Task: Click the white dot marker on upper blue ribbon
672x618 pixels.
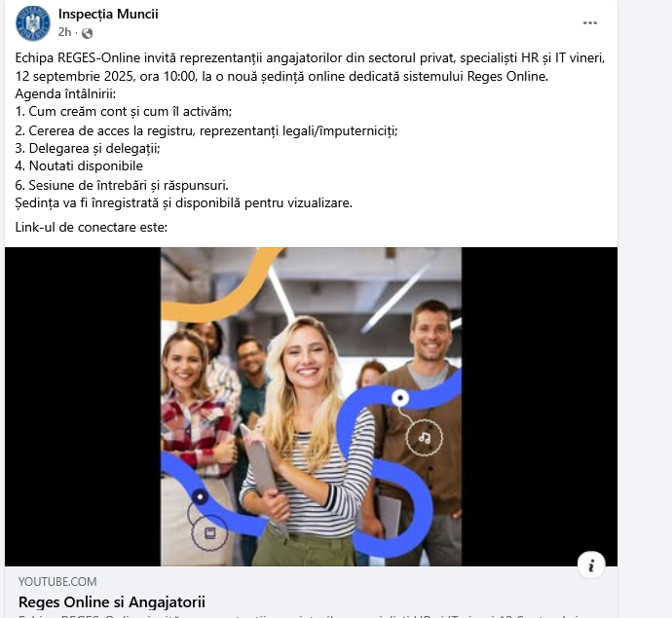Action: click(x=400, y=398)
